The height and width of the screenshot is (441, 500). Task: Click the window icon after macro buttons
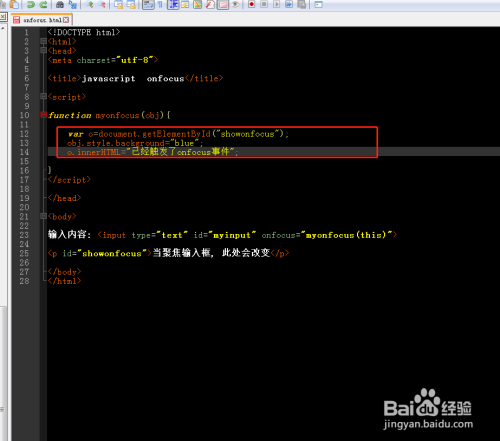click(318, 4)
